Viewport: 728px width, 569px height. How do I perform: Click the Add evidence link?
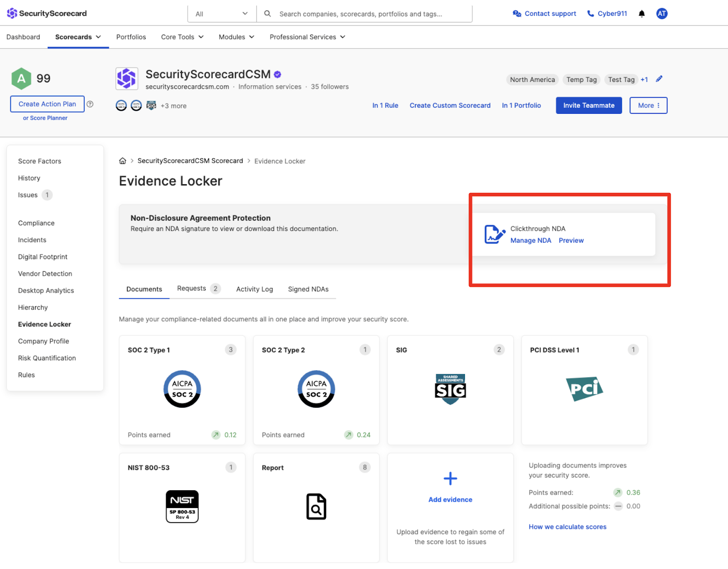pyautogui.click(x=450, y=499)
